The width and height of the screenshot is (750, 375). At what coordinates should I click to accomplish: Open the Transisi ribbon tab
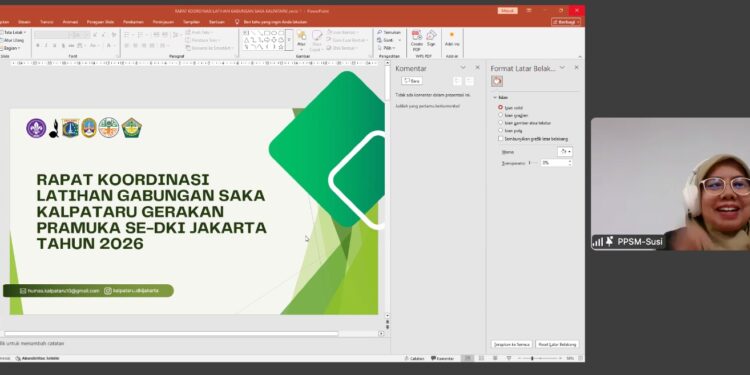(x=46, y=22)
